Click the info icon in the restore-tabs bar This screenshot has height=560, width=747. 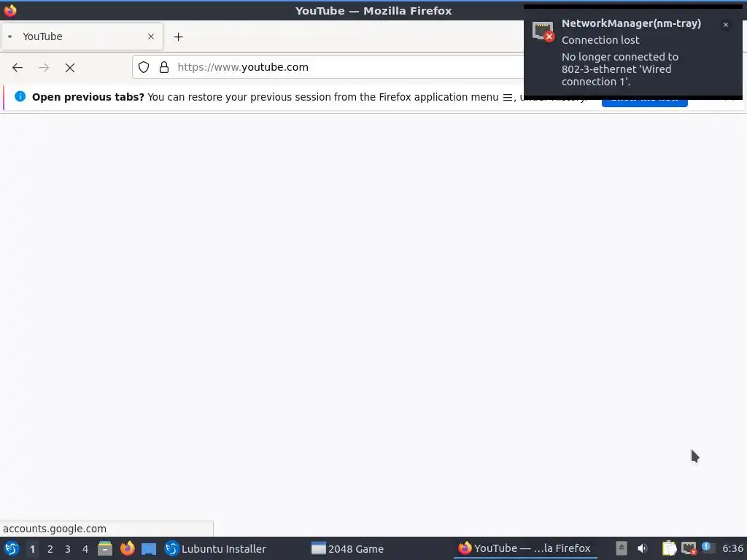point(20,97)
